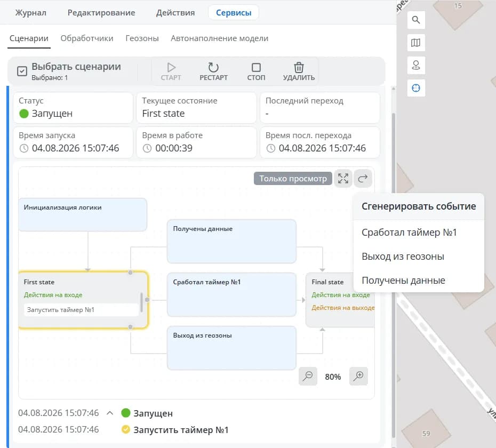Click the Статус Запущен field

73,108
